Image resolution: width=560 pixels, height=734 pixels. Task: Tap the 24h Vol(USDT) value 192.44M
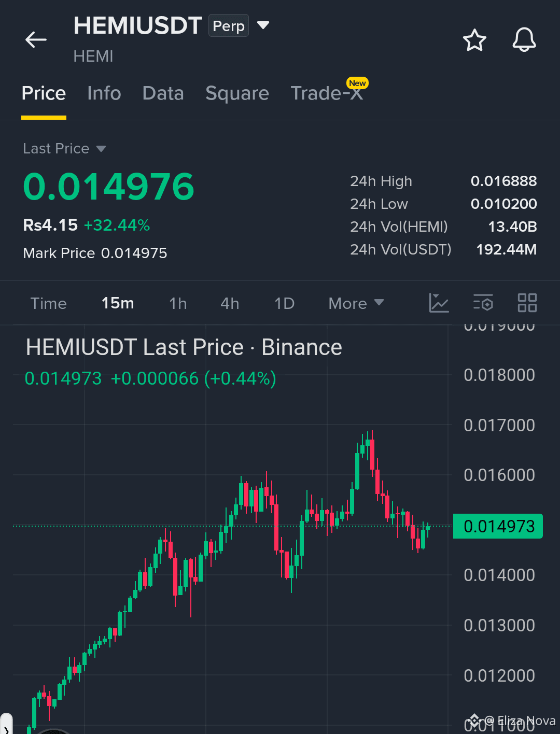(507, 250)
